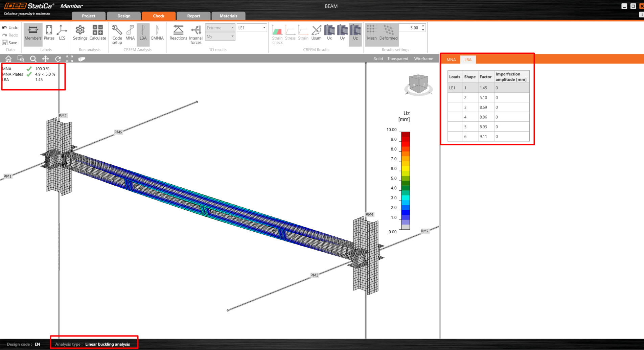Open the My internal force dropdown
The width and height of the screenshot is (644, 350).
(x=220, y=37)
